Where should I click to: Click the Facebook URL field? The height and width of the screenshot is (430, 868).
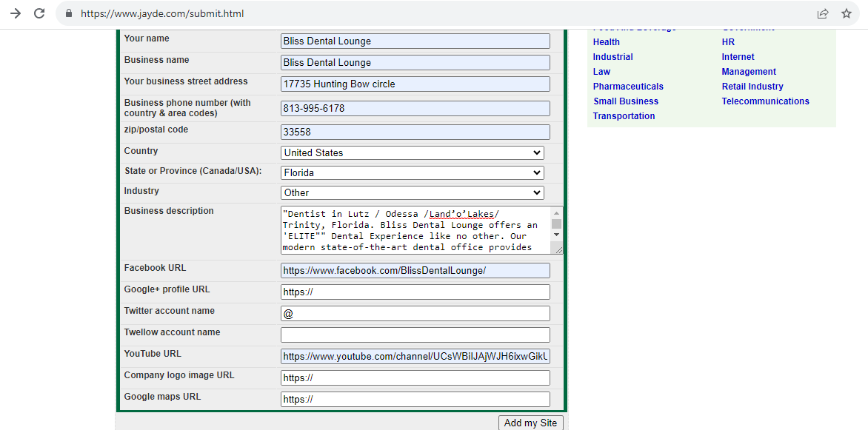pos(415,271)
